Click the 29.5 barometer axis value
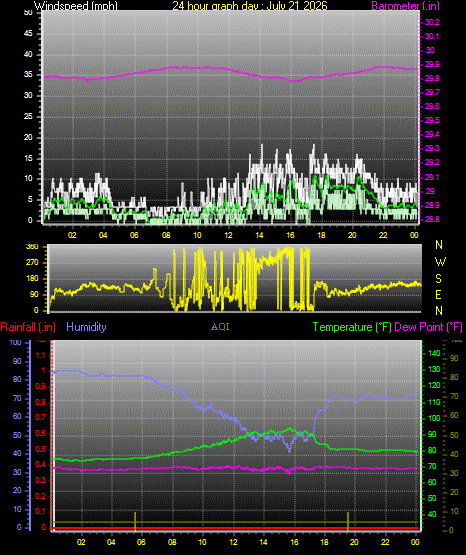Image resolution: width=466 pixels, height=555 pixels. coord(432,120)
